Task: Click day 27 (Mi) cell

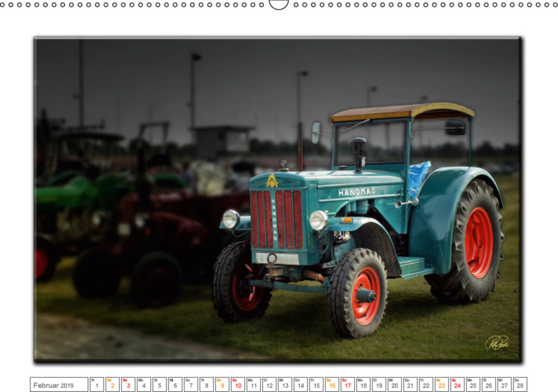Action: click(504, 385)
